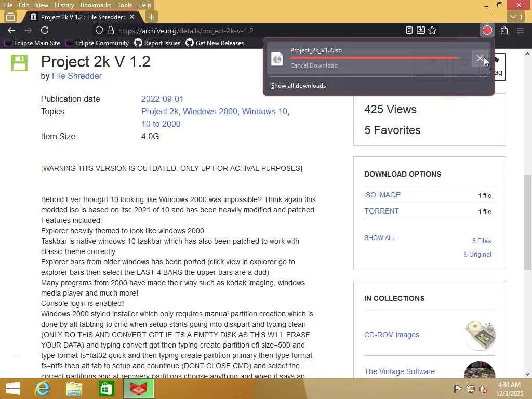Open the 5 Files link
Image resolution: width=532 pixels, height=399 pixels.
coord(482,241)
